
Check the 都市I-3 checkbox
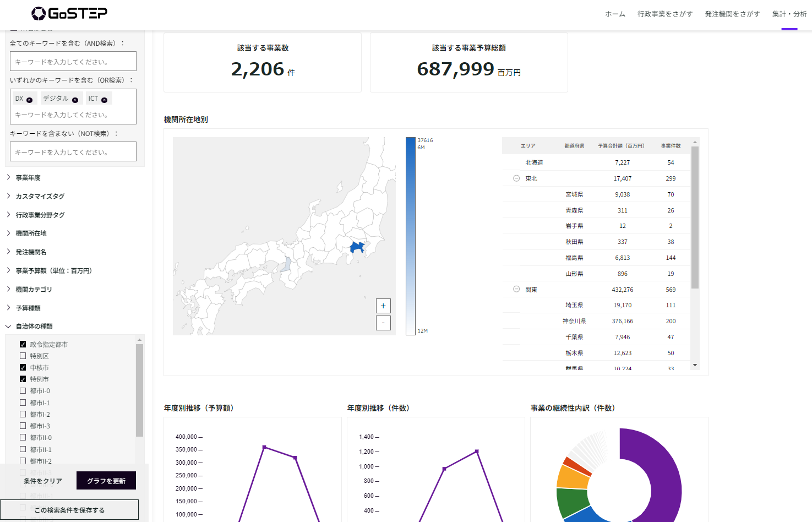coord(23,426)
